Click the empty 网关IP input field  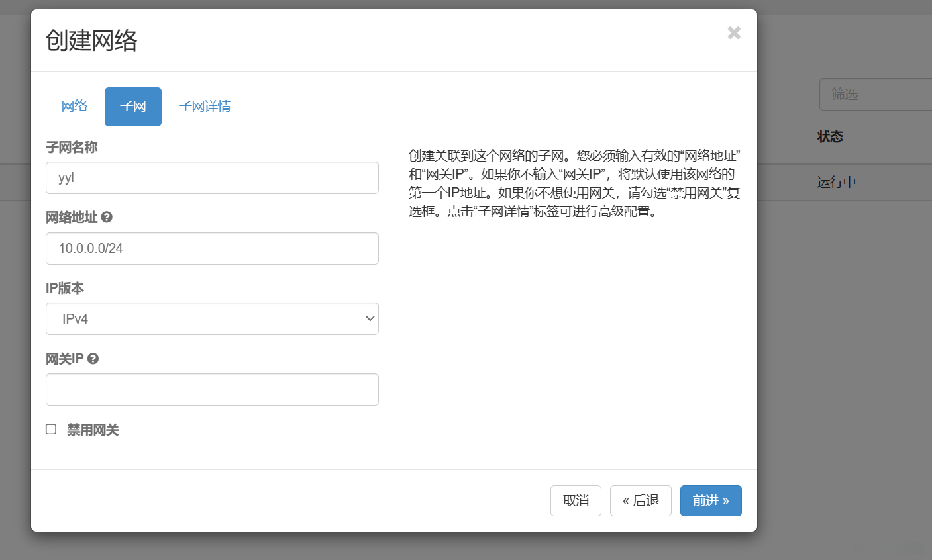[212, 390]
